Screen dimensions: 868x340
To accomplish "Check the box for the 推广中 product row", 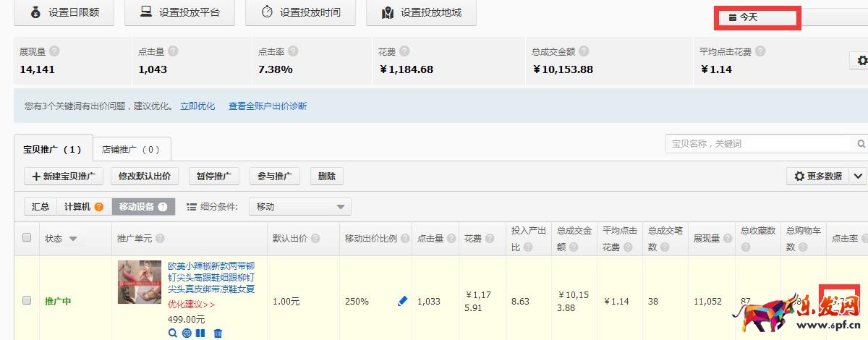I will [27, 300].
